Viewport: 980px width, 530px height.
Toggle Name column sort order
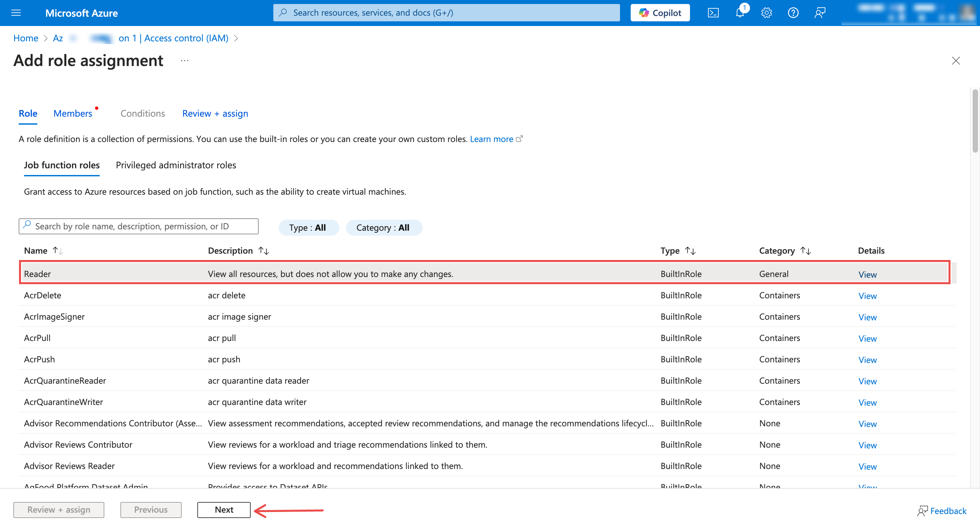[x=57, y=250]
